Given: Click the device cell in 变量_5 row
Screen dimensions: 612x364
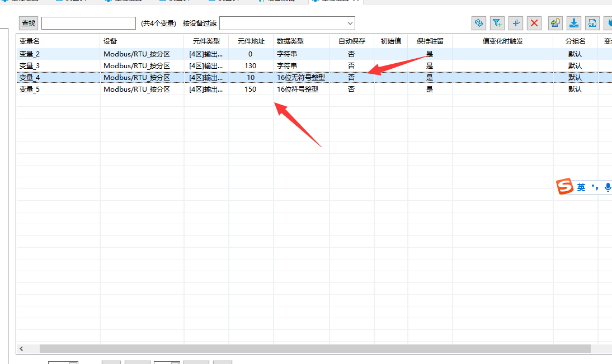Looking at the screenshot, I should 142,89.
